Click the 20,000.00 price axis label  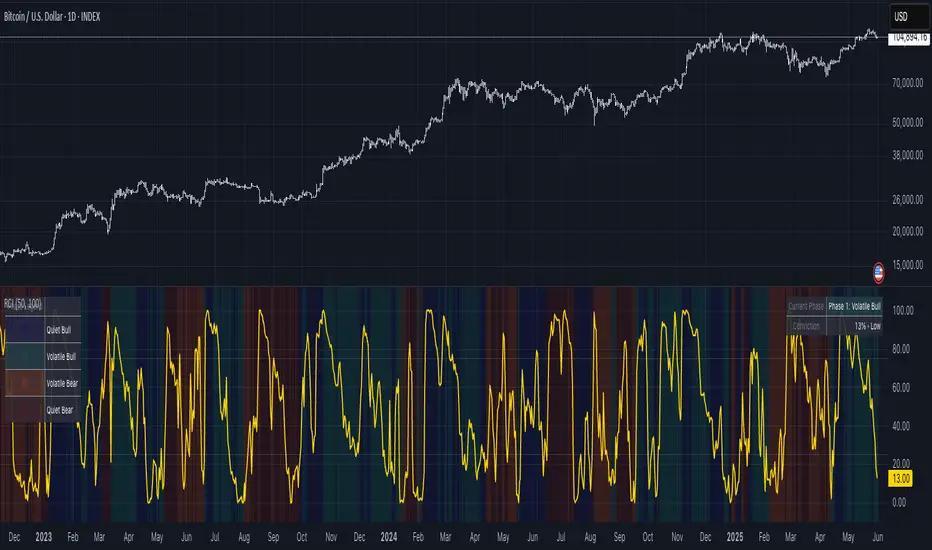tap(907, 231)
